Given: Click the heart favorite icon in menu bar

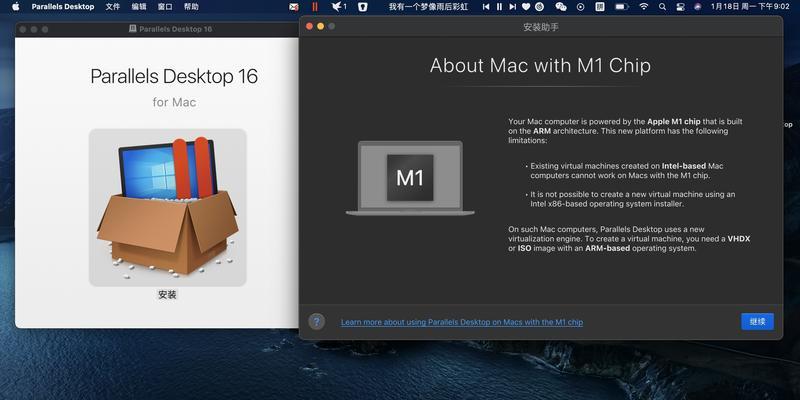Looking at the screenshot, I should tap(526, 7).
